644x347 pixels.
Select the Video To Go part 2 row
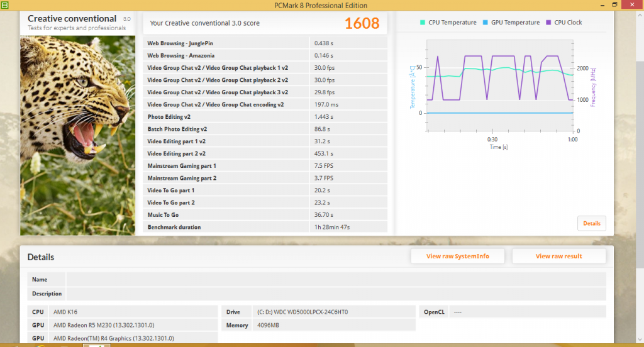[265, 203]
